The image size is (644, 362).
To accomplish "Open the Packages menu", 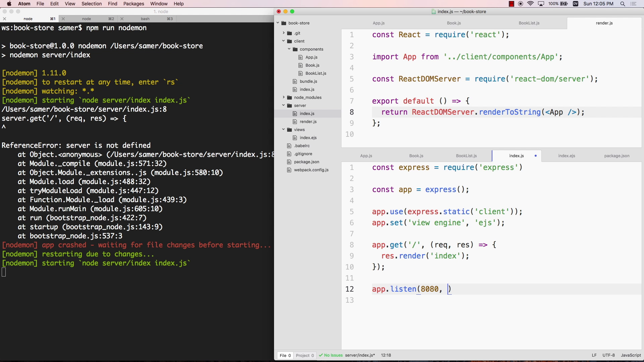I will tap(133, 4).
